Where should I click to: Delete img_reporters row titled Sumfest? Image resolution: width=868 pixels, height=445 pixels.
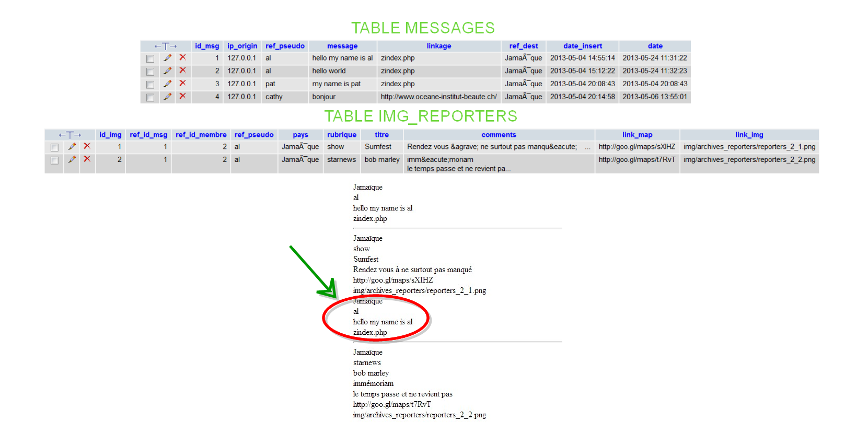87,147
